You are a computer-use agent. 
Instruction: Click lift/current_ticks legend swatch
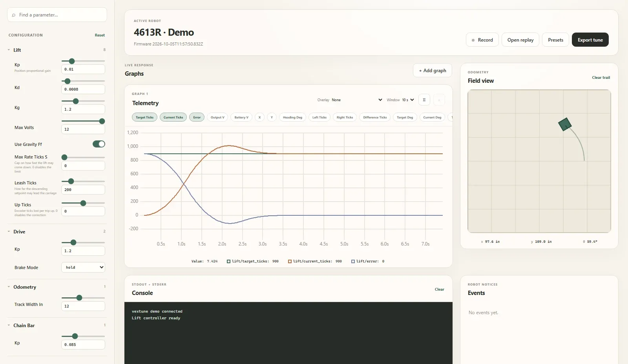click(290, 261)
